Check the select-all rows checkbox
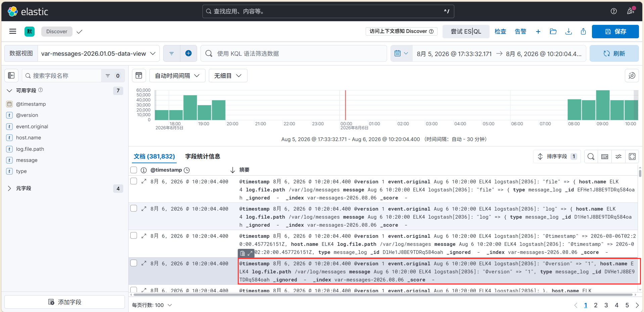Screen dimensions: 644x312 [x=134, y=170]
